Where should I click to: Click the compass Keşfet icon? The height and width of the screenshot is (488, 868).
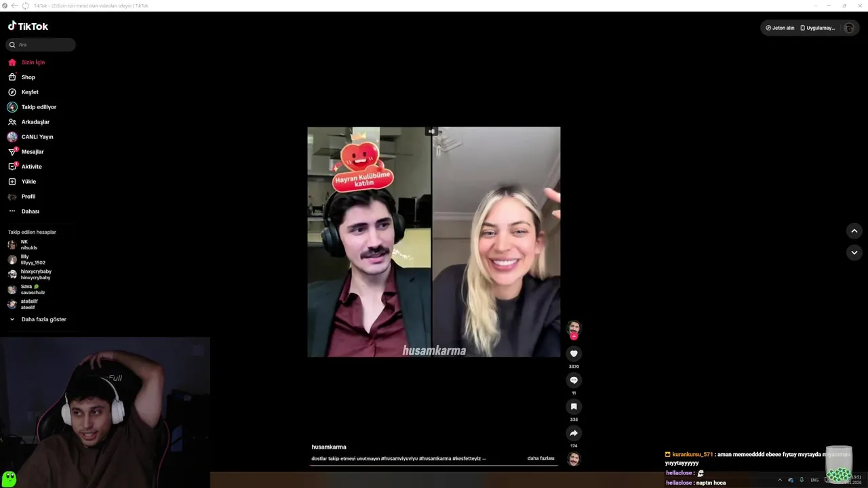(x=12, y=92)
